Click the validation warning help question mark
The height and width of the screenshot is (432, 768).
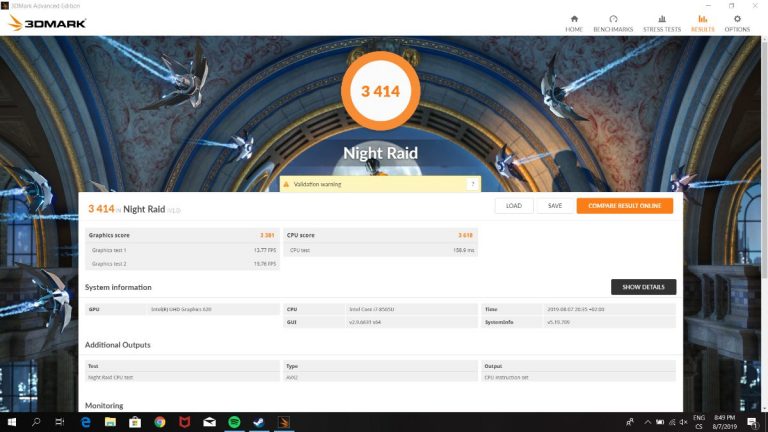[x=472, y=184]
